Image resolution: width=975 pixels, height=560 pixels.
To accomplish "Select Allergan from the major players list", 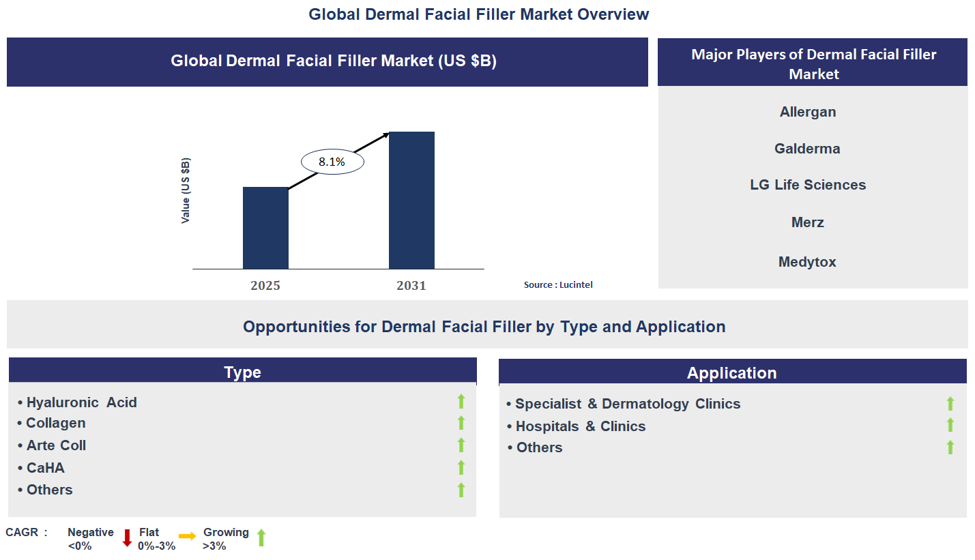I will (808, 112).
